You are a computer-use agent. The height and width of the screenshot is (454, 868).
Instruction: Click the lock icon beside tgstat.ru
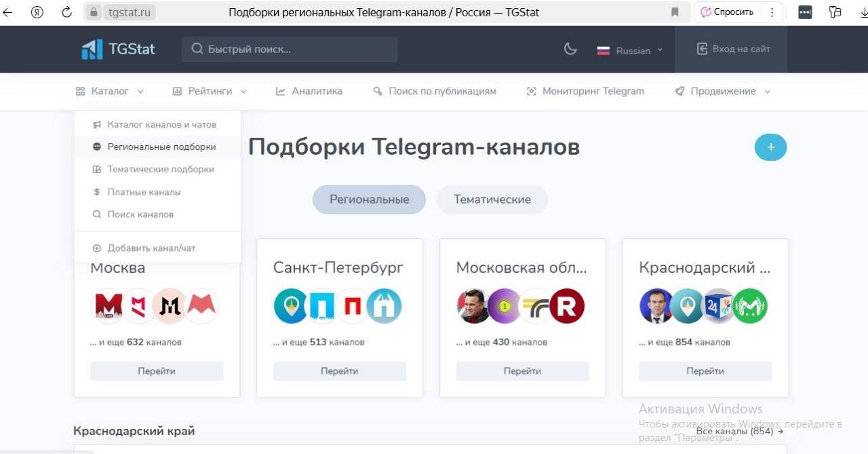coord(94,12)
